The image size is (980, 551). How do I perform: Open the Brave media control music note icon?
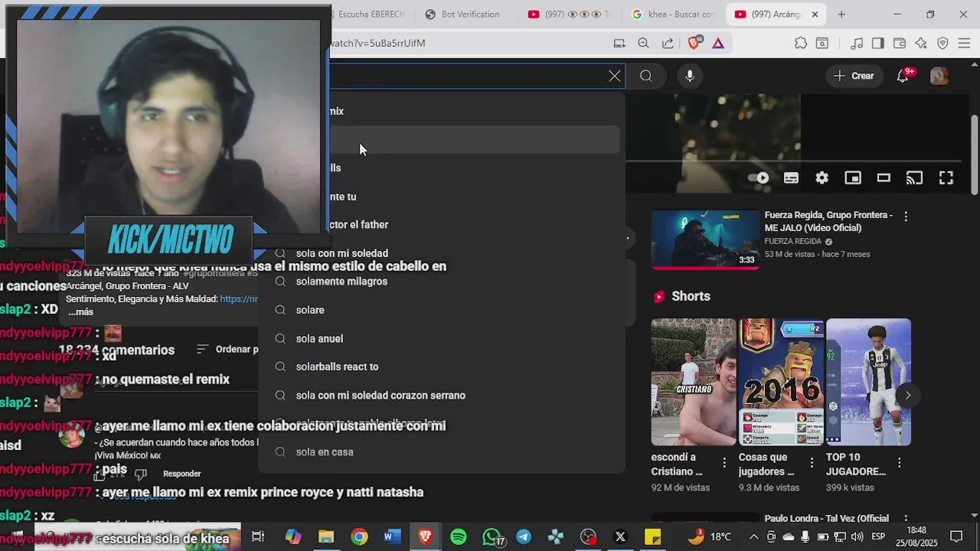(857, 43)
